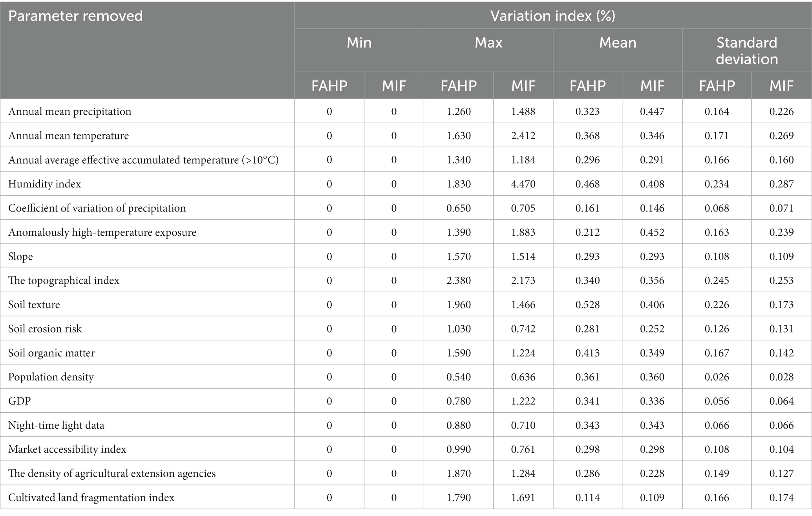Select the 'Soil texture' row label
Image resolution: width=812 pixels, height=516 pixels.
(34, 305)
